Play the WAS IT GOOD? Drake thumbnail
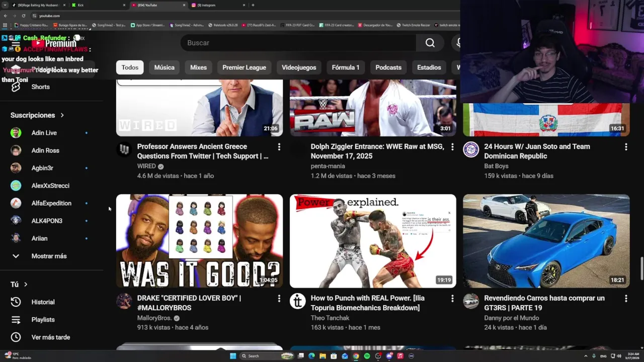The height and width of the screenshot is (362, 644). point(199,241)
